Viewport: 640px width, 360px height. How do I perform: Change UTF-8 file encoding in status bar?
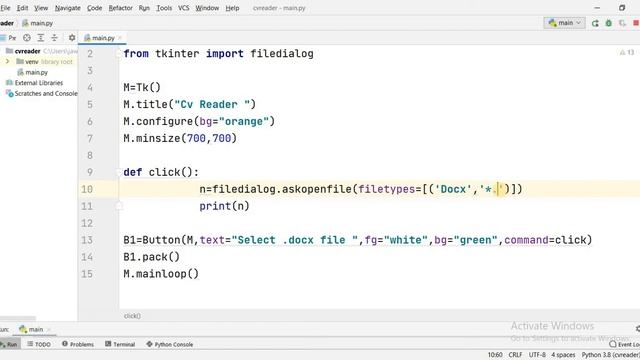(537, 355)
